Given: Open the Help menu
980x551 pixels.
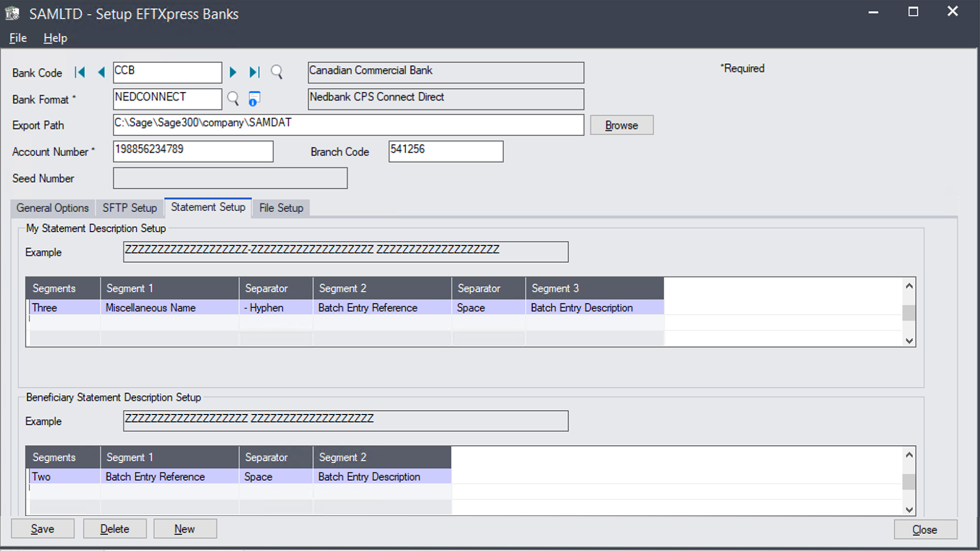Looking at the screenshot, I should pyautogui.click(x=55, y=38).
